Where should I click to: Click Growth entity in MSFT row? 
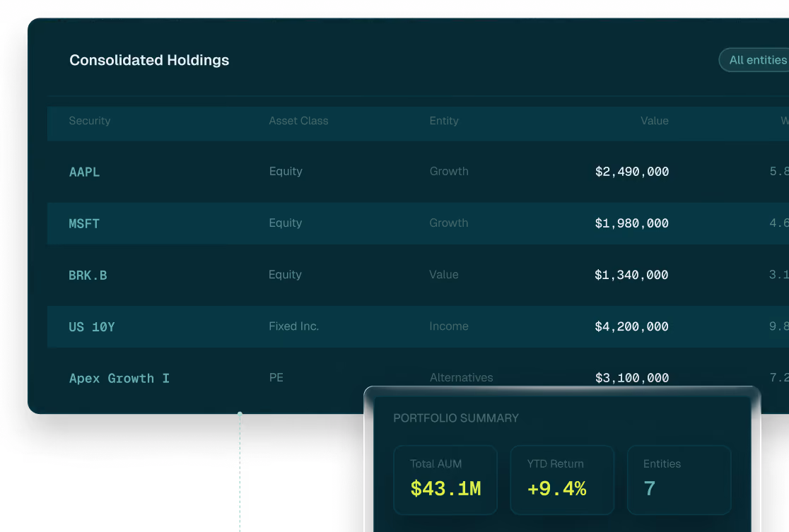point(449,223)
